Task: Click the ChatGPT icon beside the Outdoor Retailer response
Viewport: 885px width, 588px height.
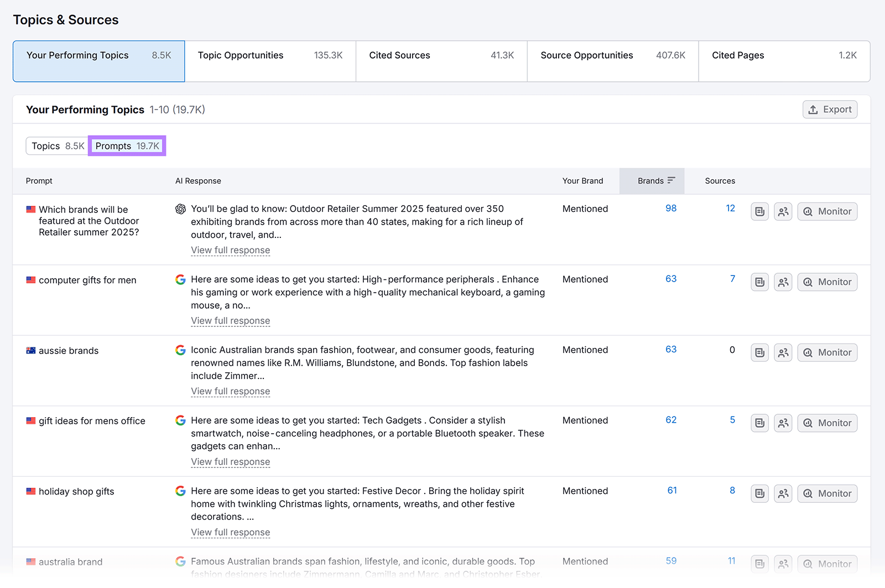Action: coord(180,209)
